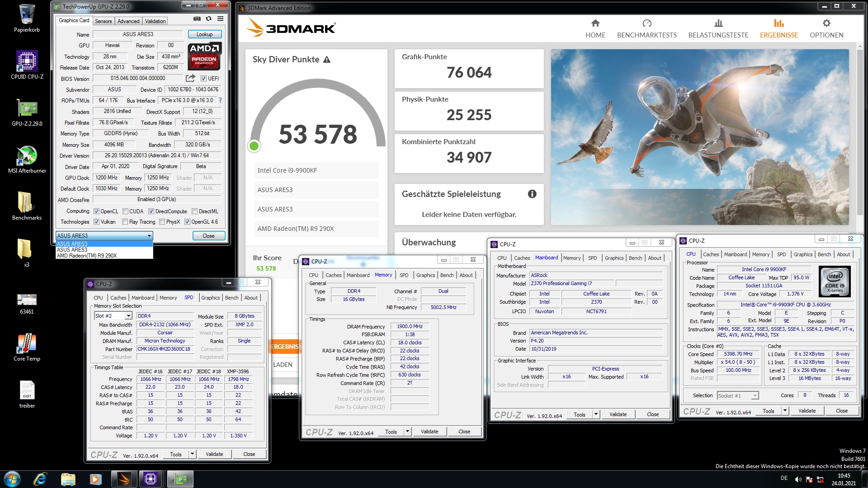
Task: Click the 3DMark vertical scrollbar
Action: (860, 131)
